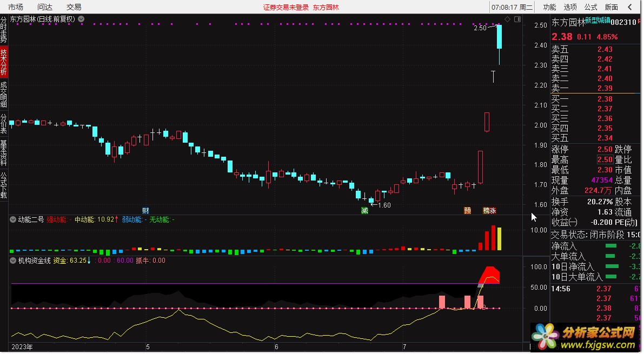Click the 10日净流入 row label
The image size is (644, 354).
click(x=573, y=266)
